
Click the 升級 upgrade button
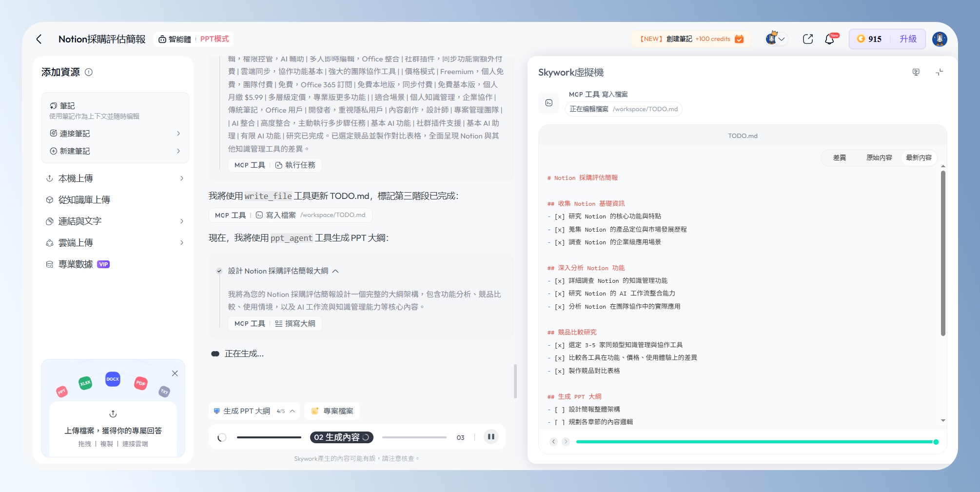click(x=908, y=39)
